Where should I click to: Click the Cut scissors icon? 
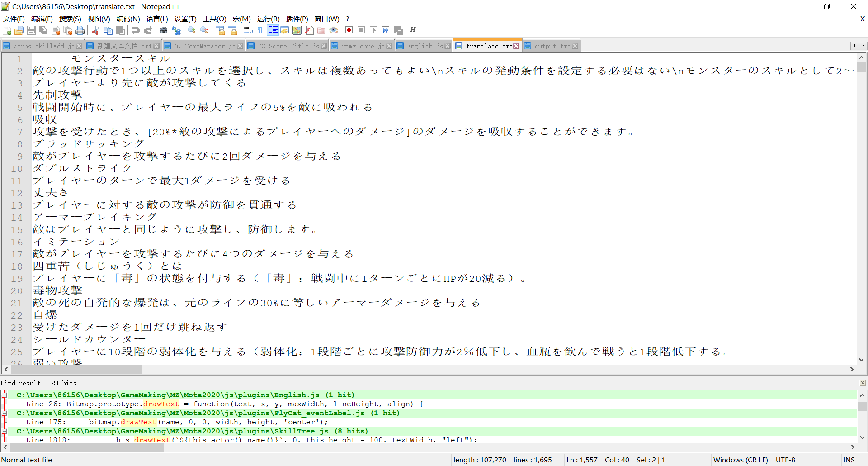95,30
